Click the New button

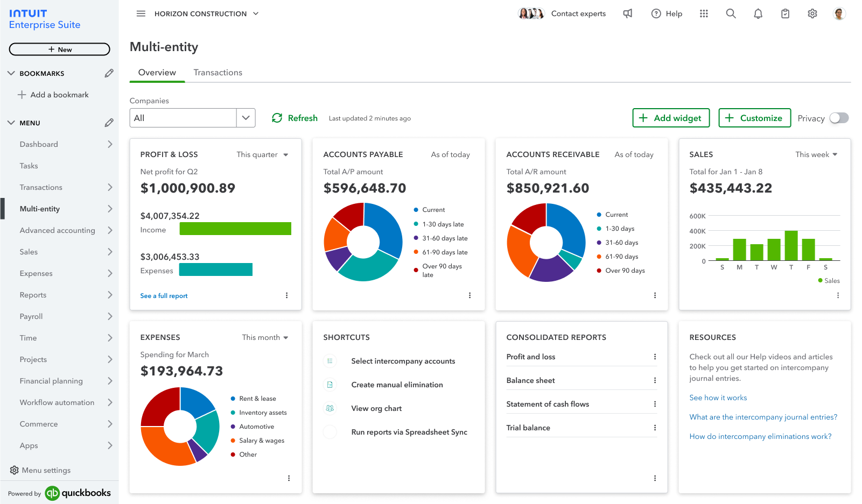(x=59, y=49)
